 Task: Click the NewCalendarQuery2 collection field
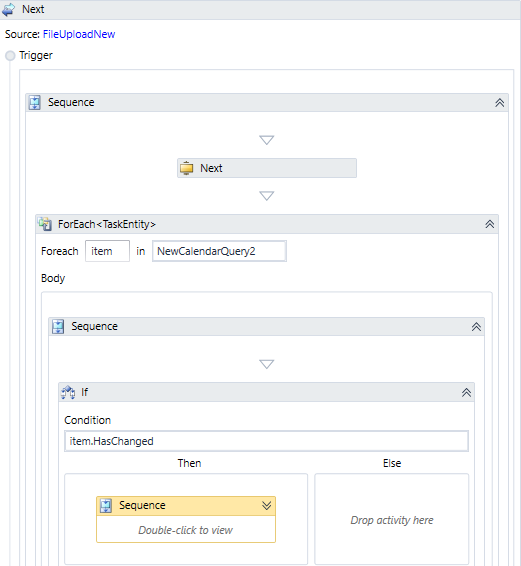coord(219,251)
